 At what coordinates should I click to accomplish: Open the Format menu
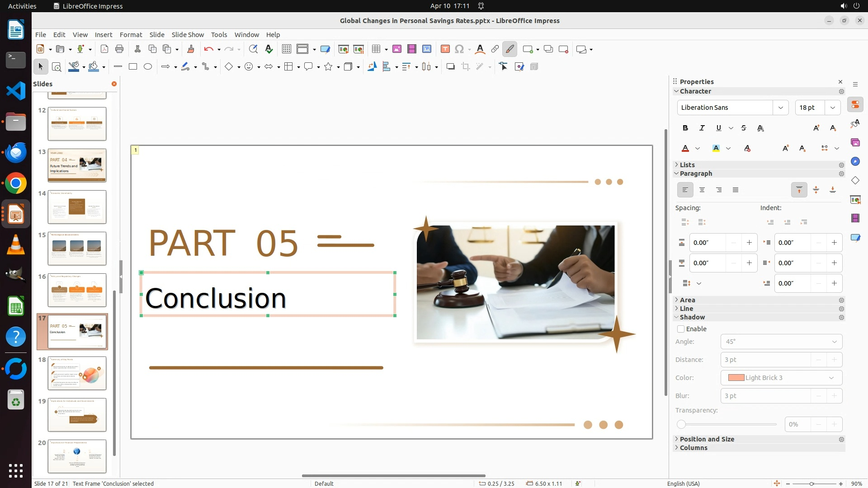point(131,35)
